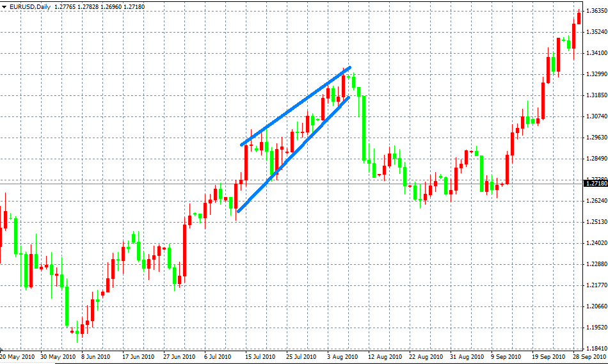Click the small arrow marker at bottom-left corner
Screen dimensions: 608x364
(2, 349)
